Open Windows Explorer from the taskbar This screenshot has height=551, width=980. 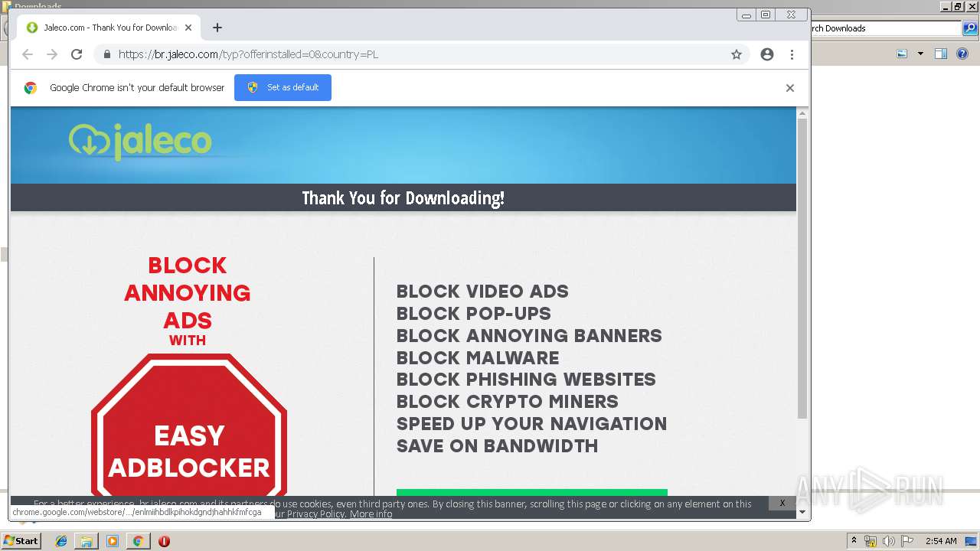click(87, 541)
